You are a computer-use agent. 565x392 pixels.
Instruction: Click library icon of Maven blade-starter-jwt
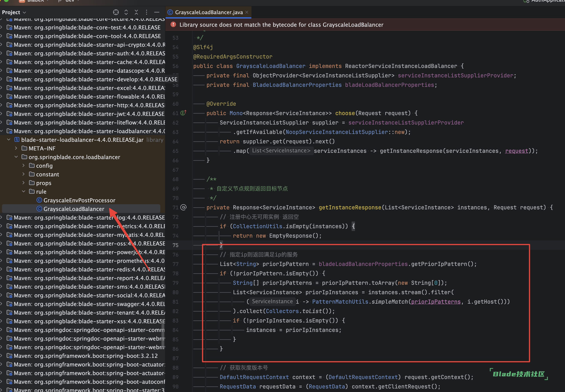9,114
